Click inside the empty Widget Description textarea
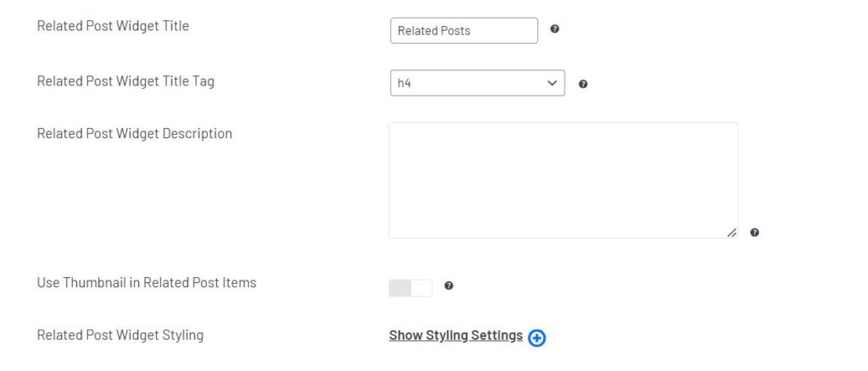 [564, 180]
